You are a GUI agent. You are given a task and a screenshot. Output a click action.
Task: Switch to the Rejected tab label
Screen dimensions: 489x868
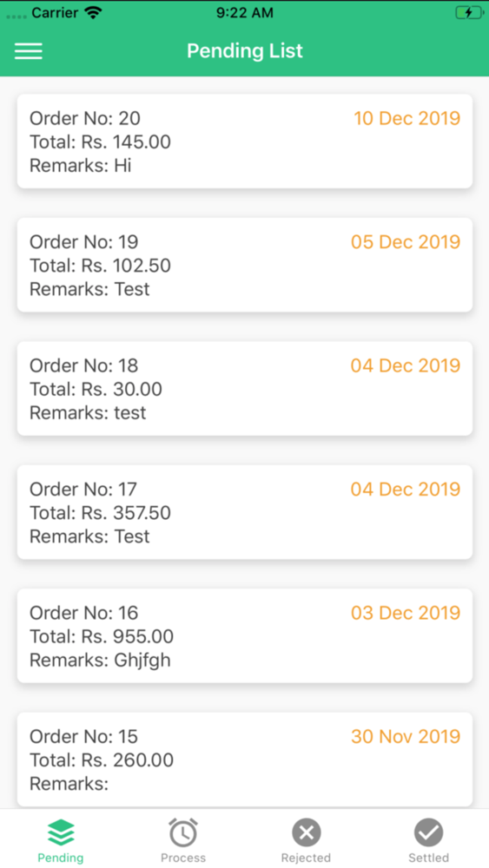tap(307, 858)
